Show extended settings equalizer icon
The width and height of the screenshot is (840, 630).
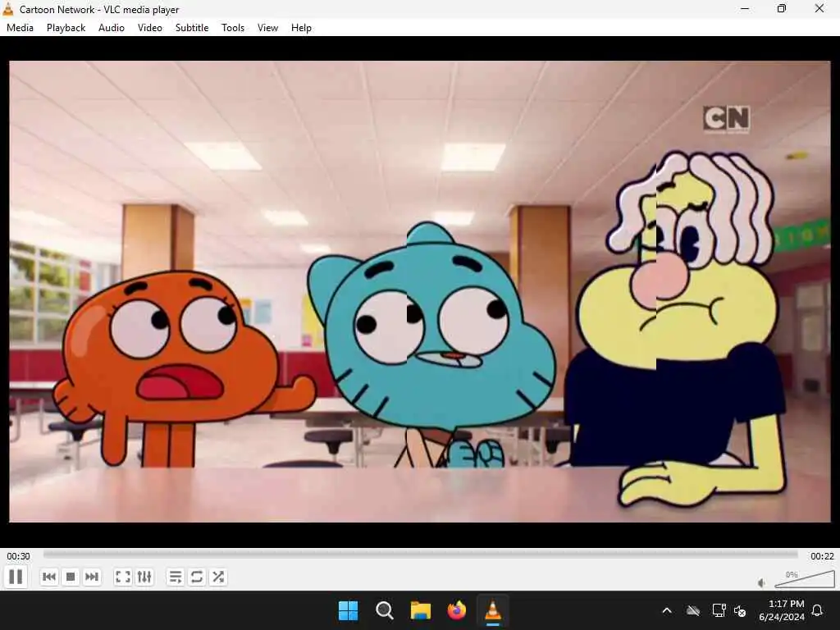(x=144, y=577)
